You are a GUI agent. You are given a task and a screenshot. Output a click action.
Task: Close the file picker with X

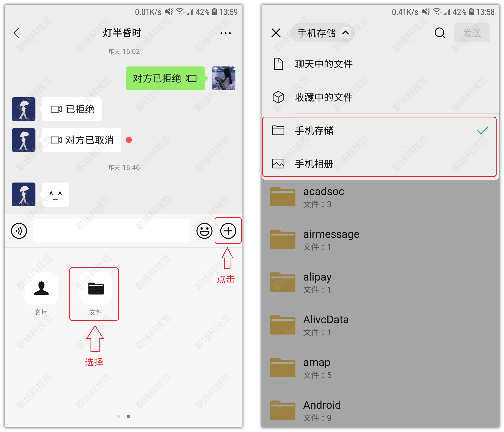click(276, 33)
